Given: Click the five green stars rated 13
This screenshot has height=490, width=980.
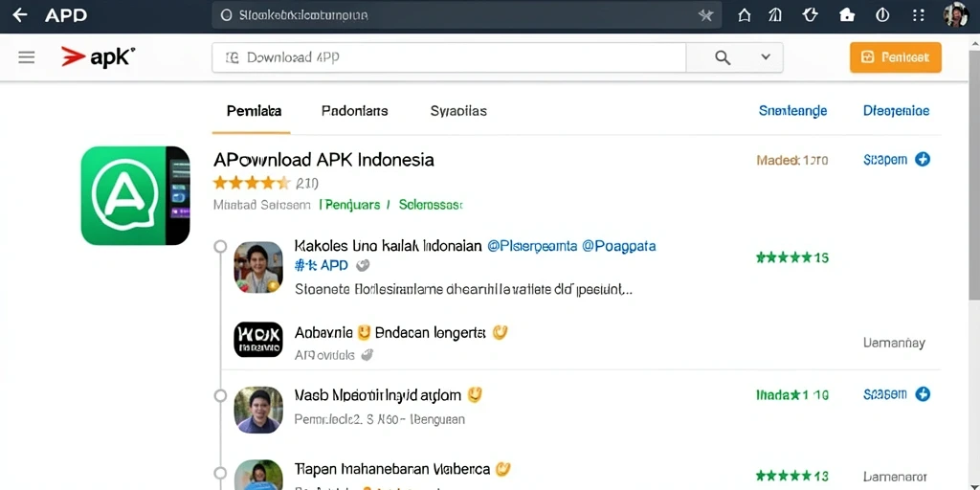Looking at the screenshot, I should (791, 477).
